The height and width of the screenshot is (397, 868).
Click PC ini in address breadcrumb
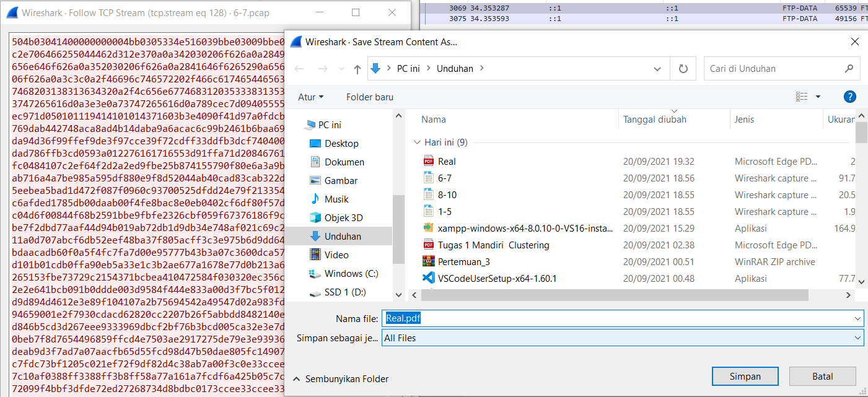point(408,69)
